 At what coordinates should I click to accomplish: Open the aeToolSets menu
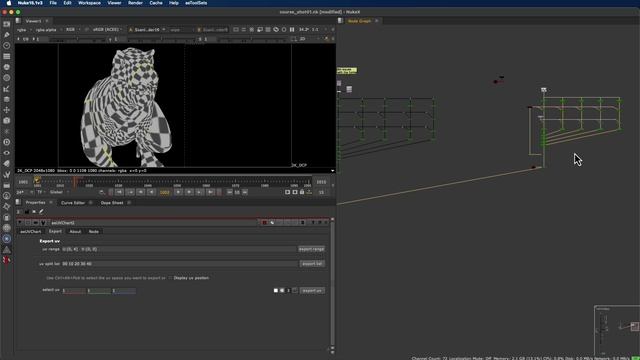tap(196, 3)
